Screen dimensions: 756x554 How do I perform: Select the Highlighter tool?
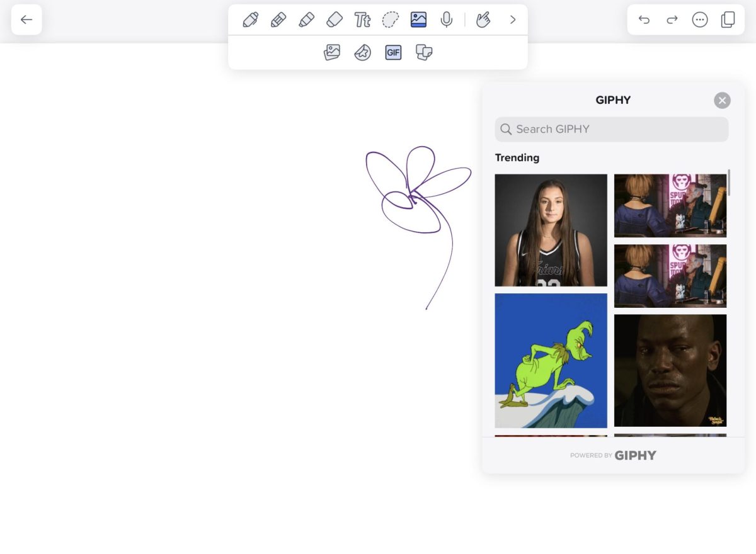(x=306, y=20)
